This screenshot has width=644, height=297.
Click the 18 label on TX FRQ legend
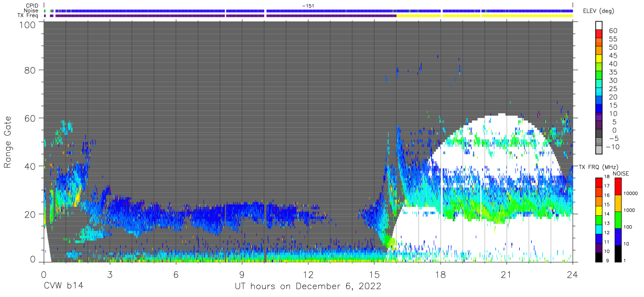[607, 178]
